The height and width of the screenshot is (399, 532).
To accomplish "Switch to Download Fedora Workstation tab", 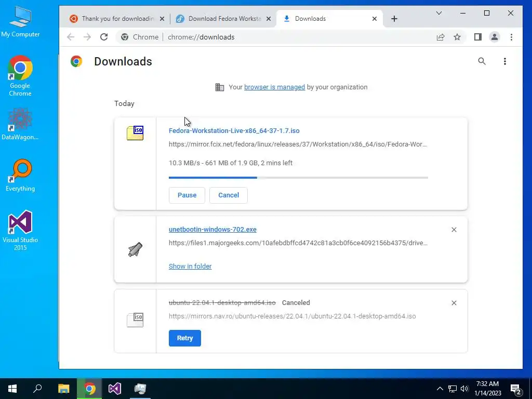I will click(223, 19).
